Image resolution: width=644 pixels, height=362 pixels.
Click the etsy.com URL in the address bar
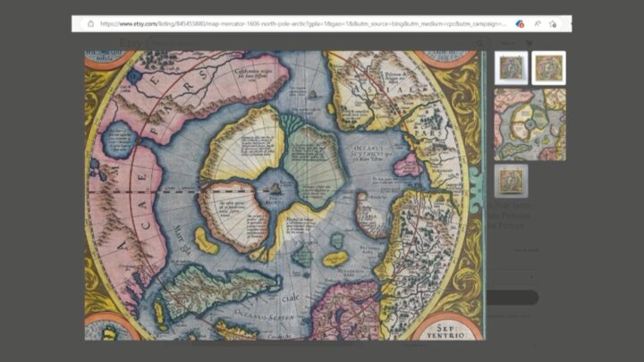(x=303, y=24)
